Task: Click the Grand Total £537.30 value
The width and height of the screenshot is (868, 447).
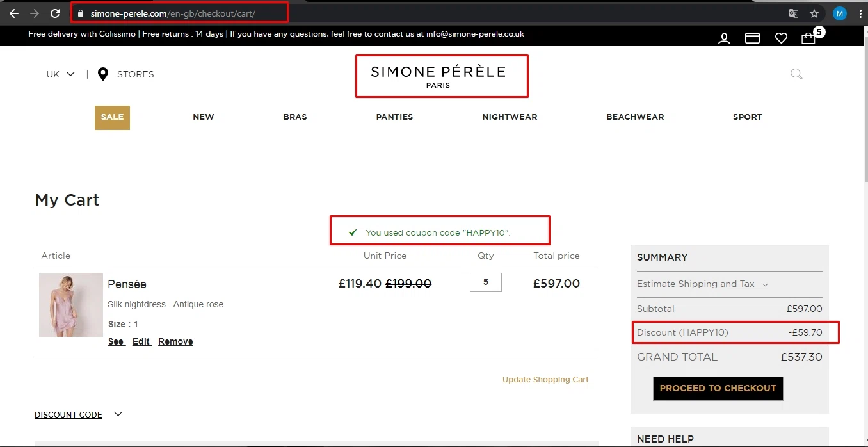Action: coord(801,357)
